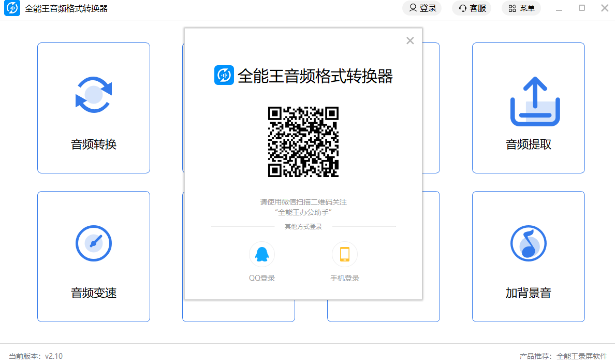Choose the 手机登录 phone login icon

(x=344, y=254)
